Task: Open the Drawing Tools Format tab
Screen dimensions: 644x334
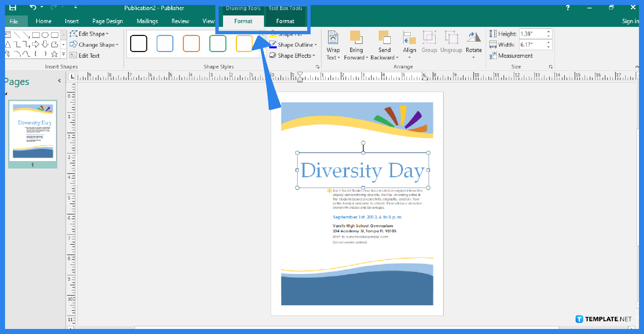Action: 243,21
